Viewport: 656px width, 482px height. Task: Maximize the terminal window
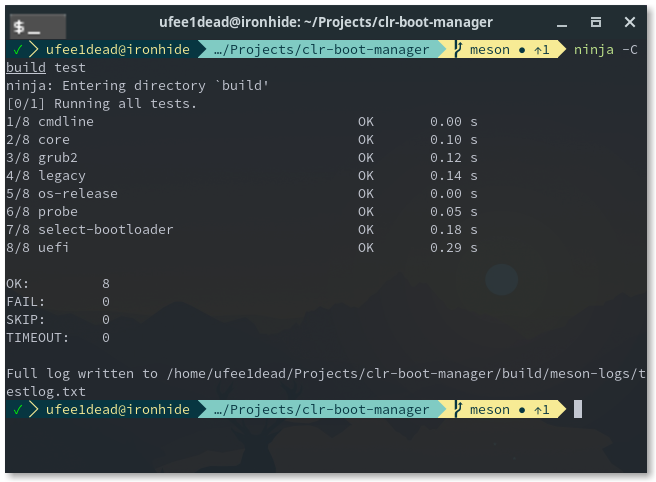(x=596, y=22)
